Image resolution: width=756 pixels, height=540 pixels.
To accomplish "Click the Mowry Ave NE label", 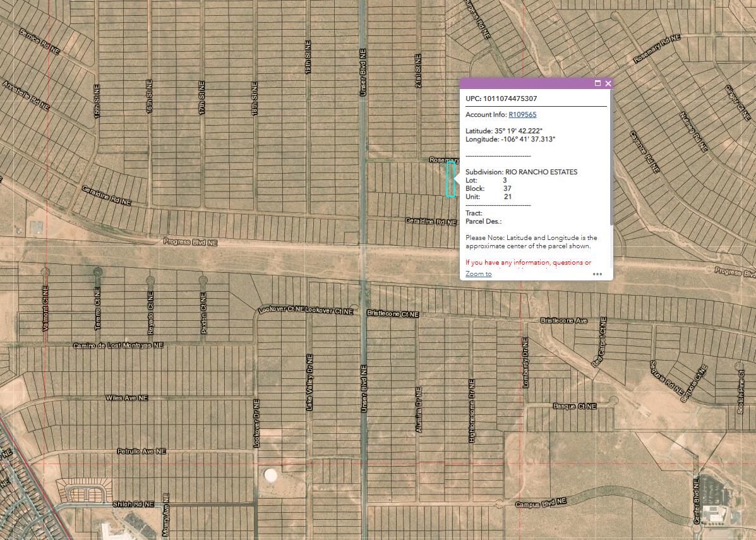I will 166,516.
